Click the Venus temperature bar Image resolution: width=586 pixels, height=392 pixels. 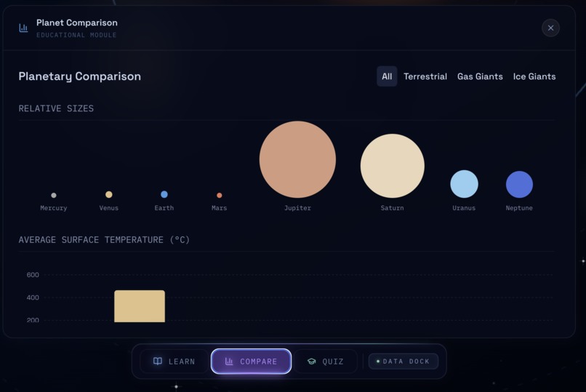[140, 306]
